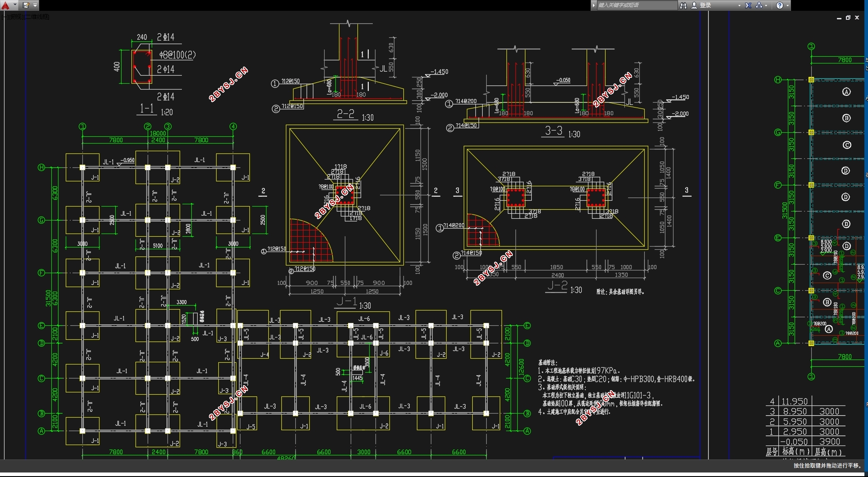
Task: Minimize the drawing window
Action: [839, 18]
